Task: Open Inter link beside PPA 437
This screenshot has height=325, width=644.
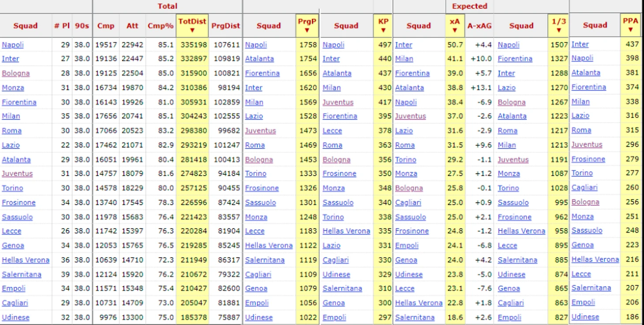Action: [x=580, y=44]
